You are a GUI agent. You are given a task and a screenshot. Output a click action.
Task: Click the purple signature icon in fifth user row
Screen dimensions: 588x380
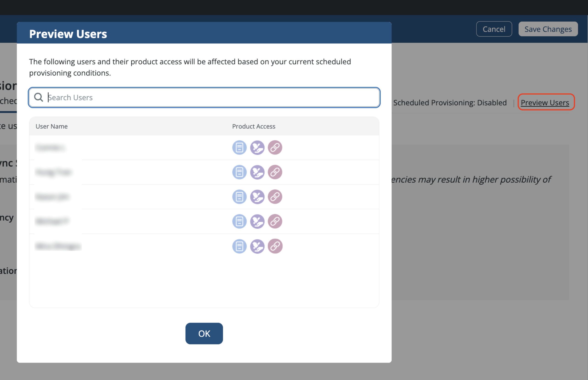click(257, 246)
